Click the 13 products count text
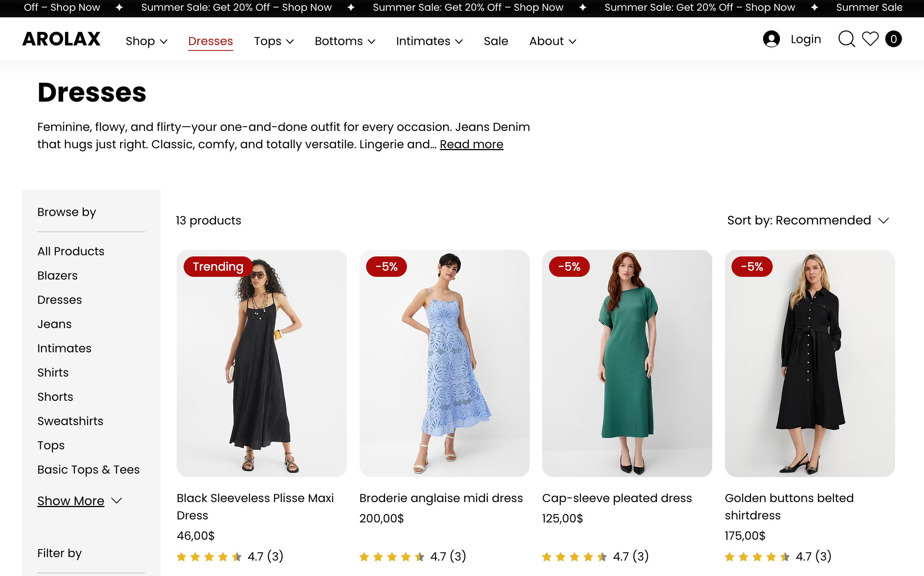The image size is (924, 576). 209,220
